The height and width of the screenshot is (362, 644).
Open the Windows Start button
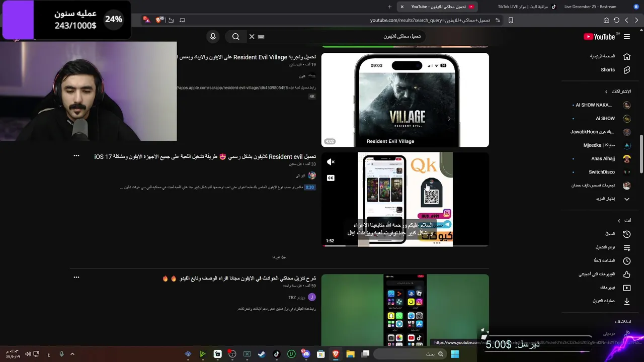455,354
